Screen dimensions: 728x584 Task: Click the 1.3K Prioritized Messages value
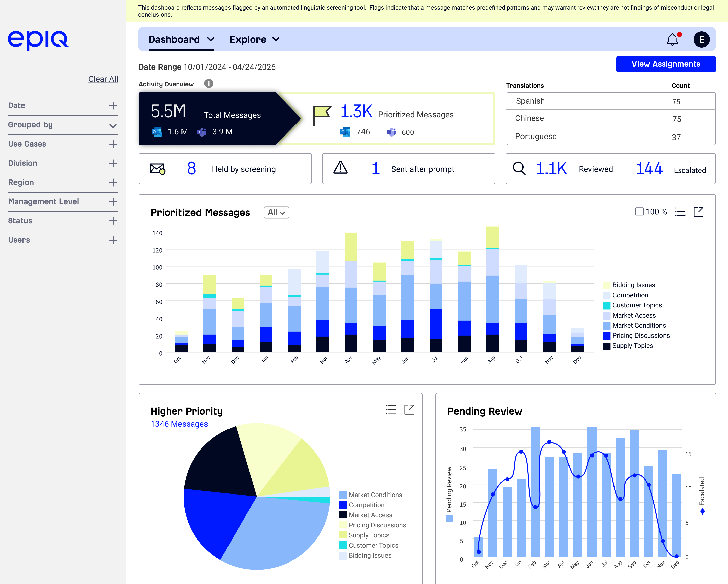tap(356, 111)
